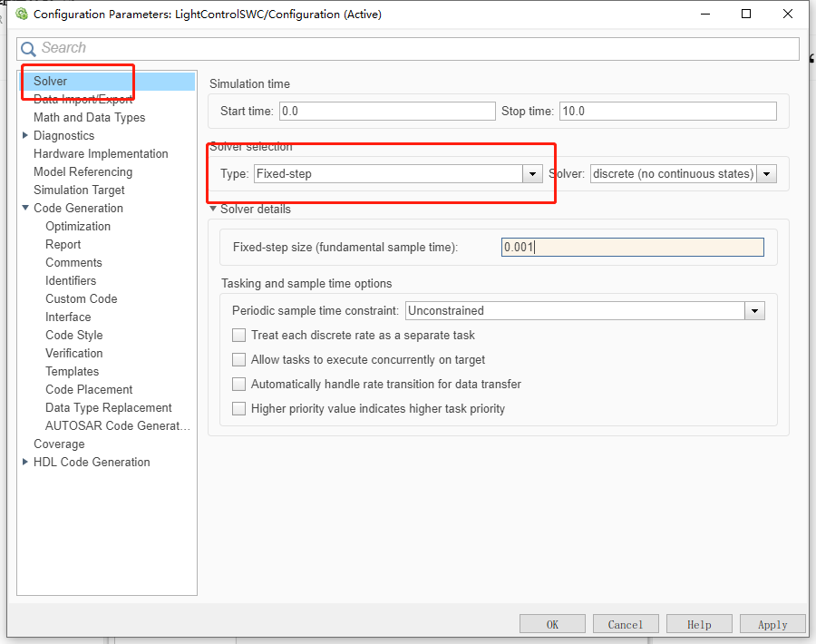Click the Stop time field
The image size is (816, 644).
pyautogui.click(x=667, y=111)
